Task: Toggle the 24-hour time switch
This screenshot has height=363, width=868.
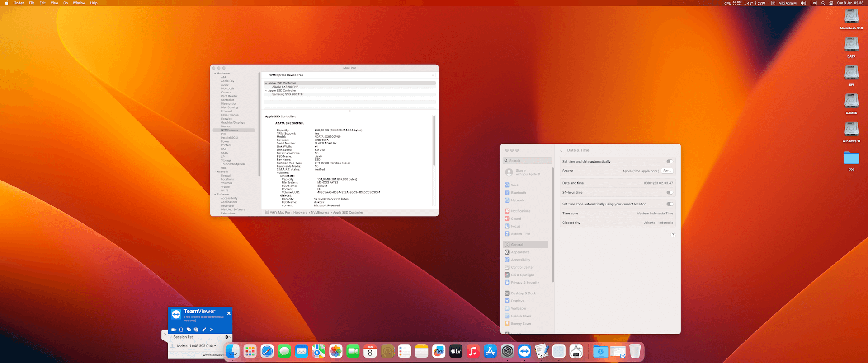Action: click(670, 192)
